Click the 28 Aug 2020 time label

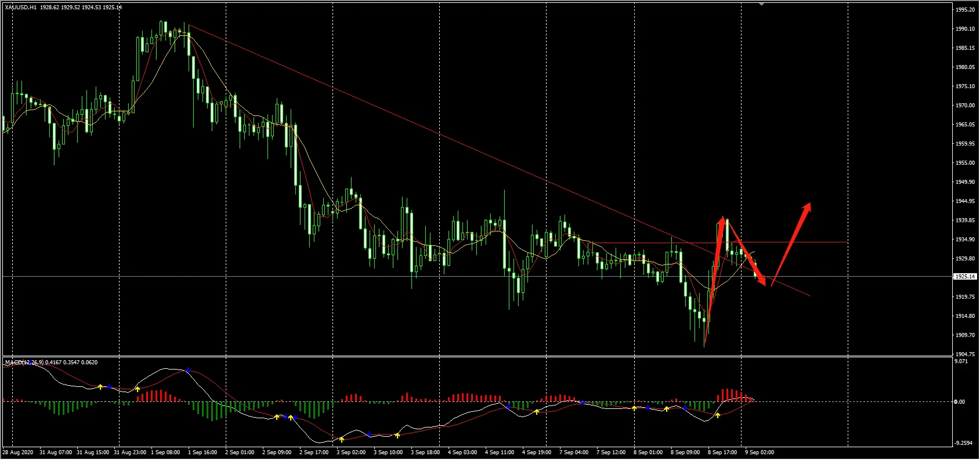click(x=18, y=452)
